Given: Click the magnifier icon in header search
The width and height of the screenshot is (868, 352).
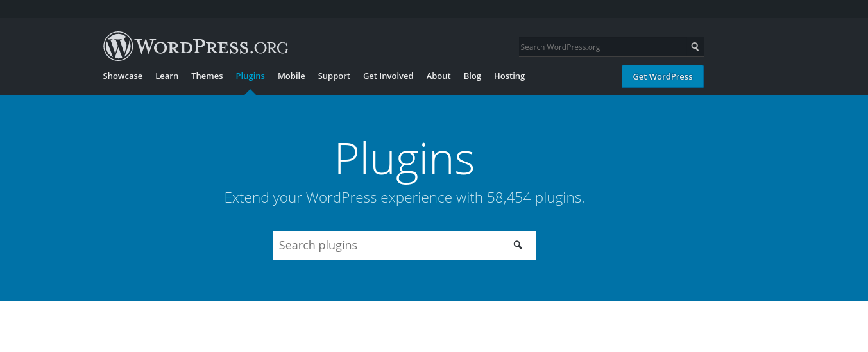Looking at the screenshot, I should point(695,47).
